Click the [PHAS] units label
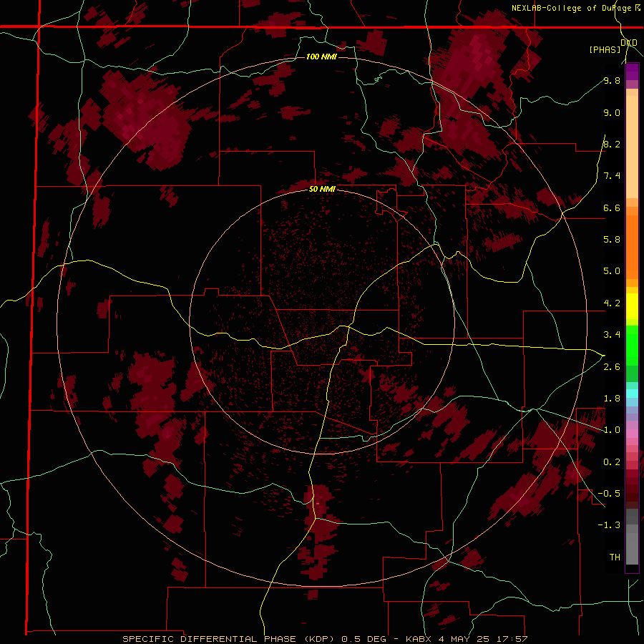644x644 pixels. click(605, 49)
